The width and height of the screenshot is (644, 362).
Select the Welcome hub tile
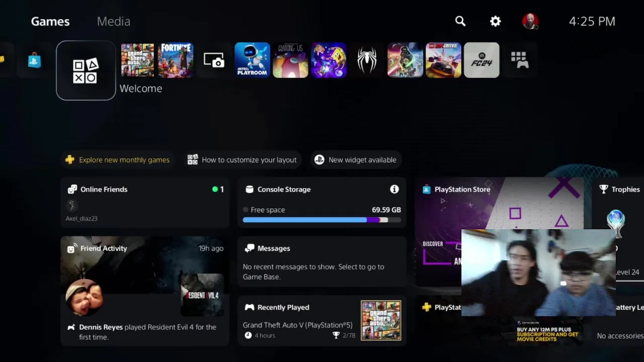(x=86, y=70)
